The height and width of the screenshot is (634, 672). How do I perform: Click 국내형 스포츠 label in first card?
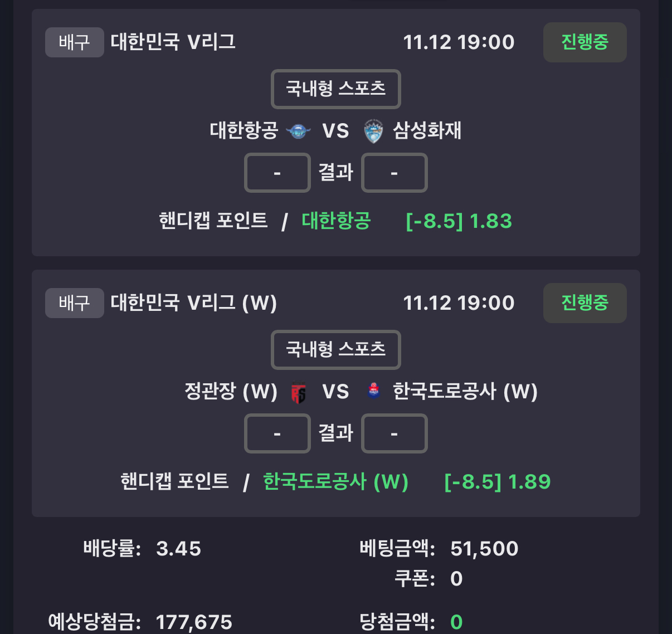(335, 89)
